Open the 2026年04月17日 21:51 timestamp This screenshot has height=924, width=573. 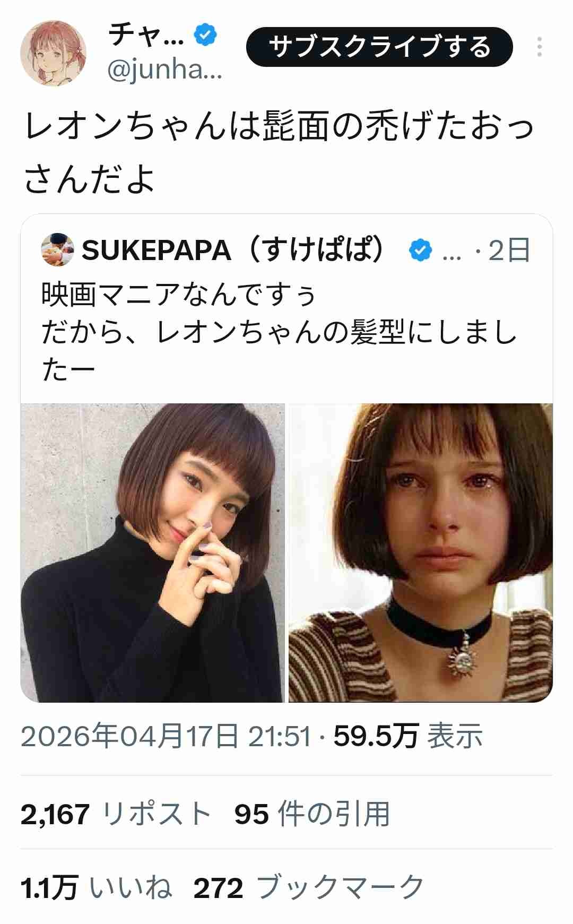(x=166, y=736)
